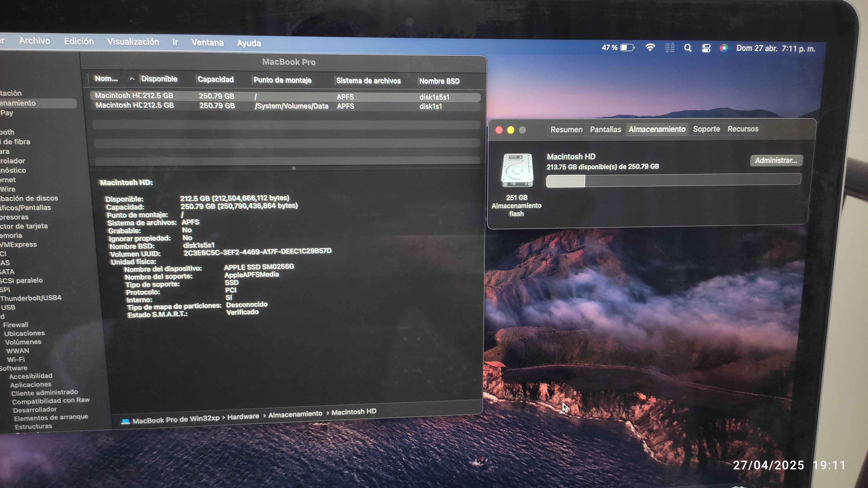Select Thunderbolt/USB4 in the sidebar
This screenshot has width=868, height=488.
coord(31,298)
